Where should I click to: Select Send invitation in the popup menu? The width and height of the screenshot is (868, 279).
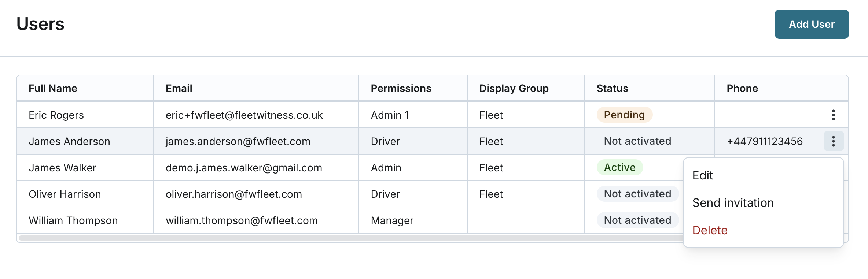[733, 203]
